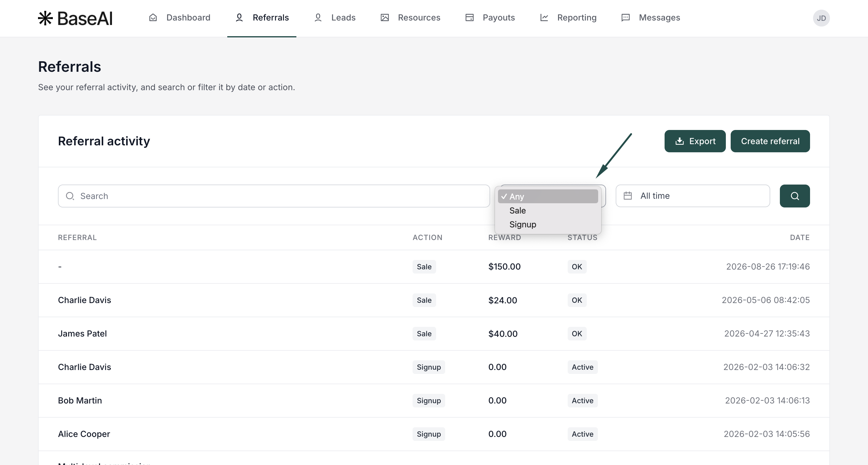Choose Sale in the action filter
This screenshot has height=465, width=868.
pos(548,210)
